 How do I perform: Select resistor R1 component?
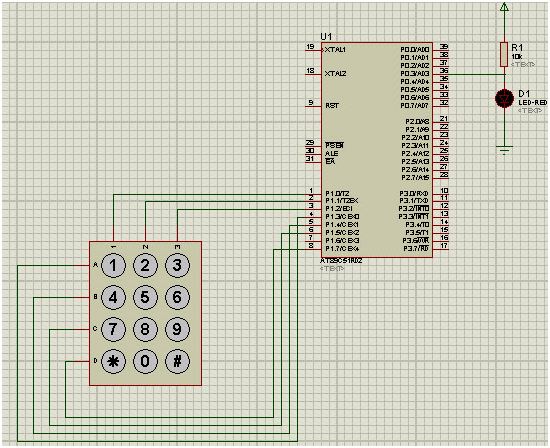(x=504, y=54)
